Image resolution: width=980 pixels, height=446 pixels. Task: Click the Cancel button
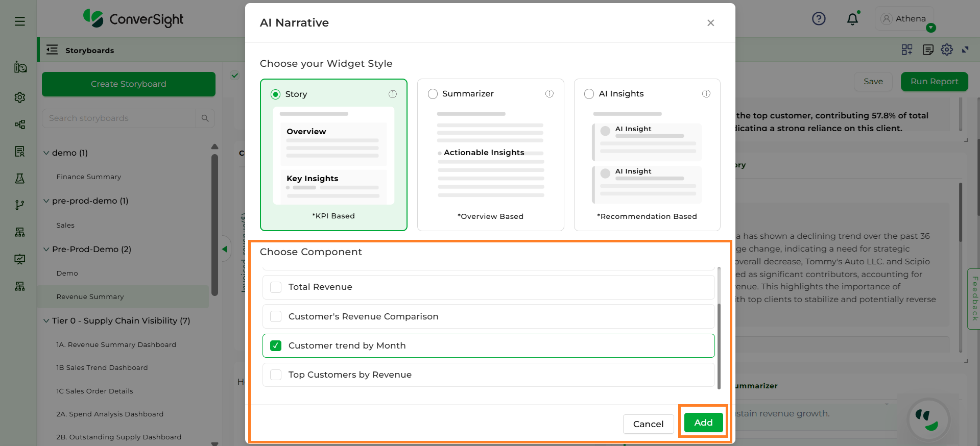pos(648,424)
